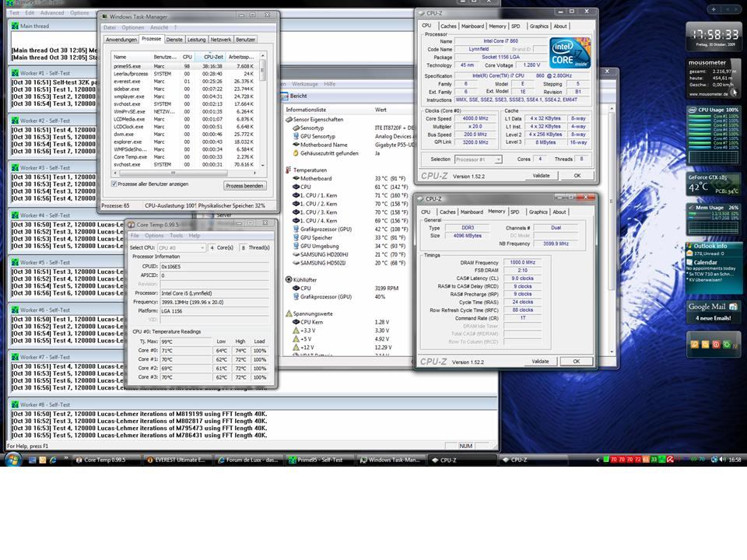The image size is (747, 560).
Task: Toggle Prozesse aller Benutzer anzeigen checkbox
Action: pyautogui.click(x=114, y=184)
